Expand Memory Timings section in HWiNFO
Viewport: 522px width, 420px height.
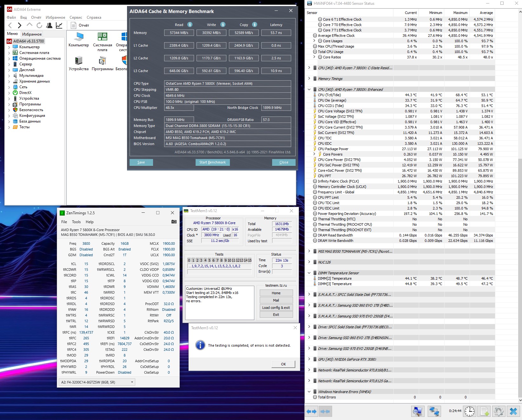tap(309, 78)
